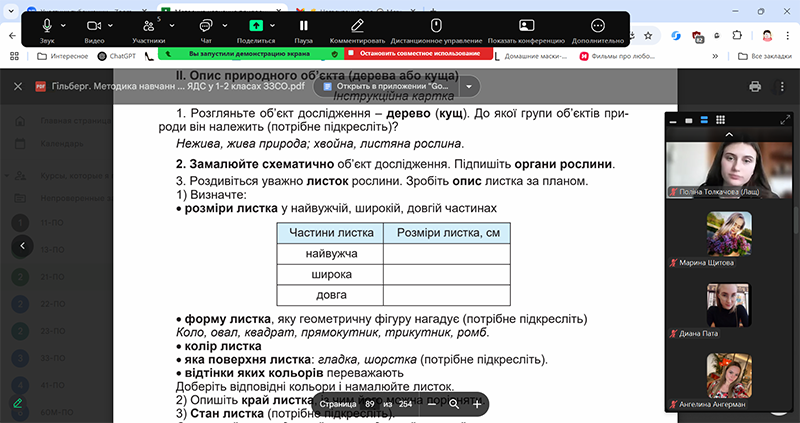This screenshot has height=423, width=800.
Task: Stop sharing with Остановить совместное использование
Action: 419,53
